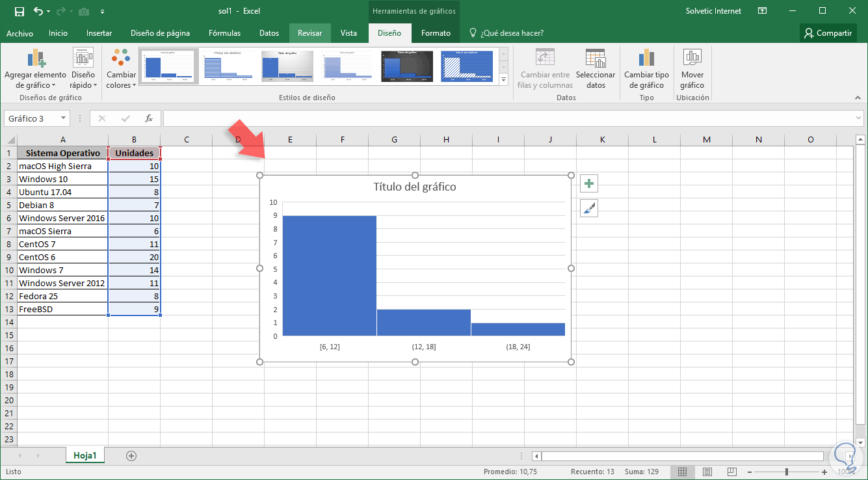Switch to Page Layout view

pyautogui.click(x=707, y=472)
